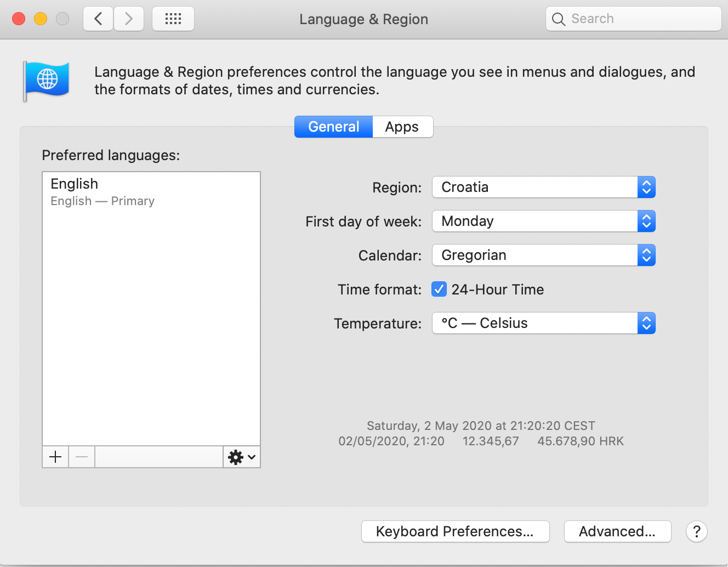Click the magnifying glass in the Search field
Image resolution: width=728 pixels, height=567 pixels.
(x=559, y=19)
